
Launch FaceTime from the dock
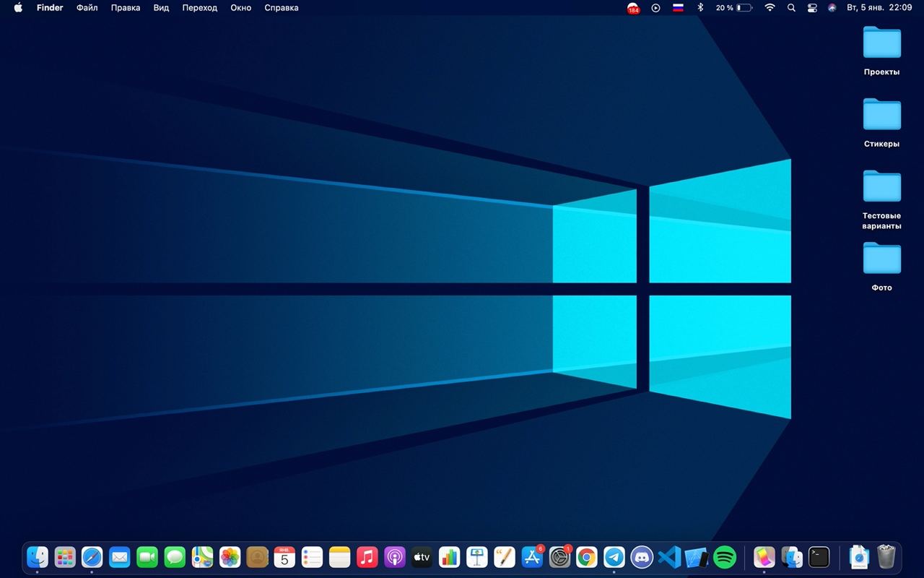coord(147,557)
